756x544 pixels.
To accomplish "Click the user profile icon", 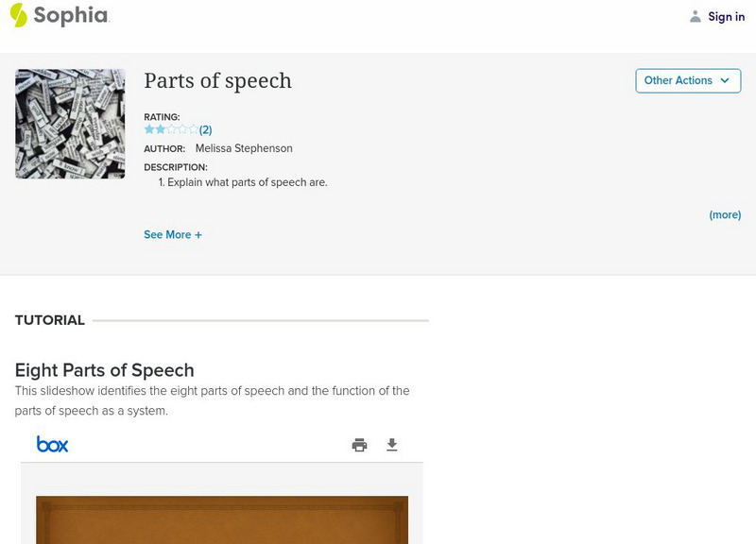I will 696,16.
